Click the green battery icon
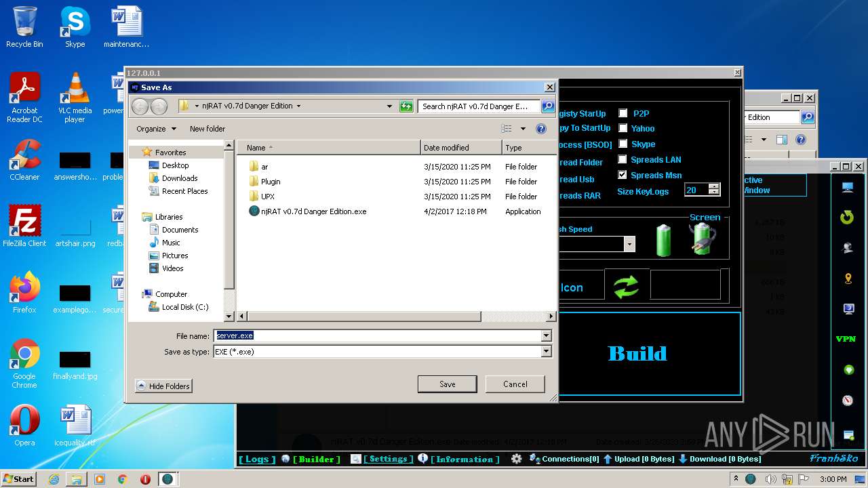Image resolution: width=868 pixels, height=488 pixels. [x=663, y=241]
